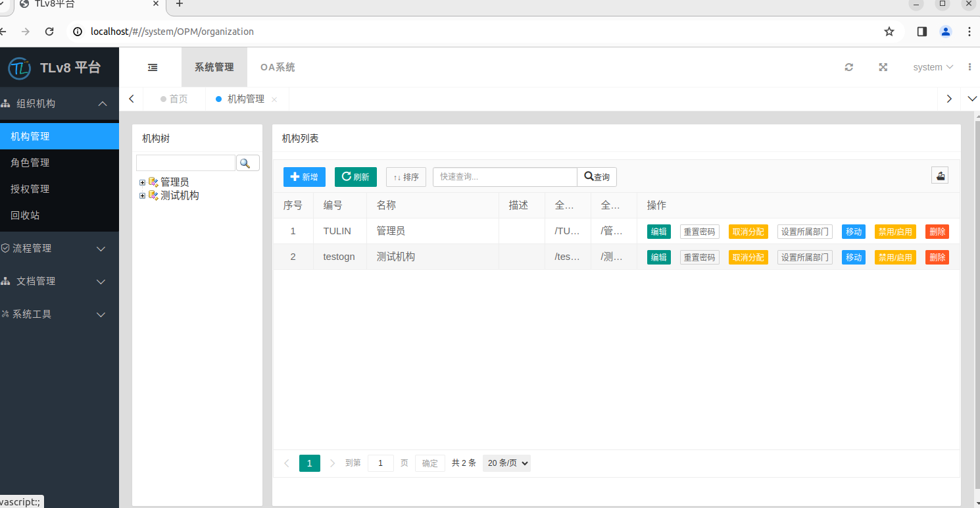Screen dimensions: 980x508
Task: Expand the 管理员 tree node
Action: [142, 182]
